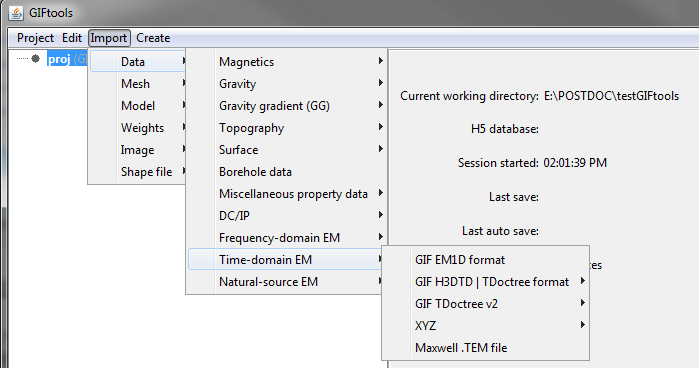
Task: Click the Current working directory label
Action: [x=469, y=96]
